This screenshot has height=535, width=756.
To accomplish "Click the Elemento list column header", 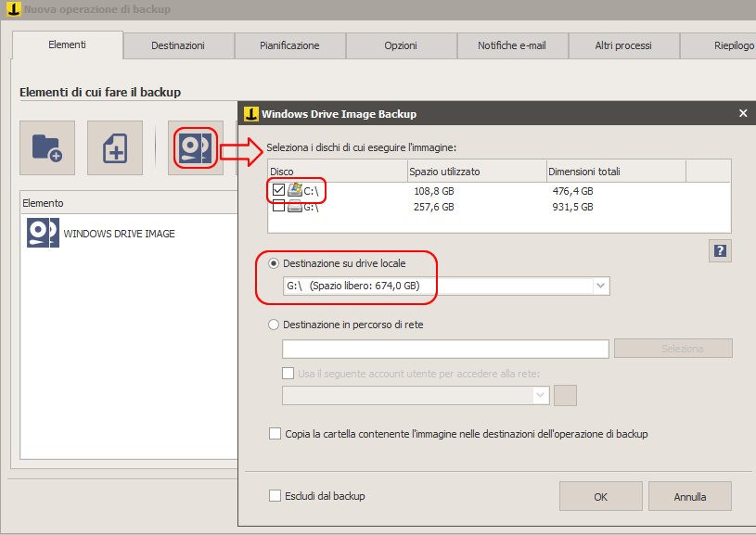I will [129, 203].
